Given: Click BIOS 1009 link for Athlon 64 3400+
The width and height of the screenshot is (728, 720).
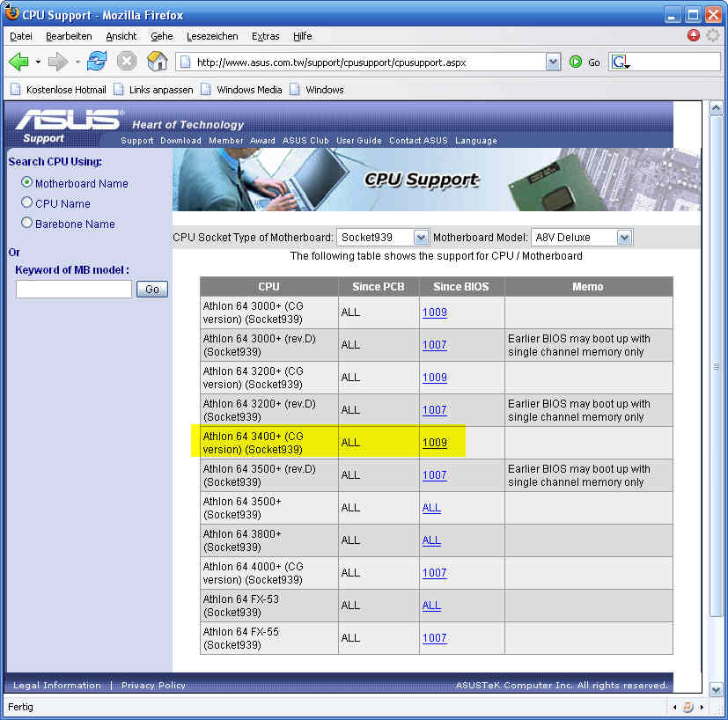Looking at the screenshot, I should (x=435, y=443).
